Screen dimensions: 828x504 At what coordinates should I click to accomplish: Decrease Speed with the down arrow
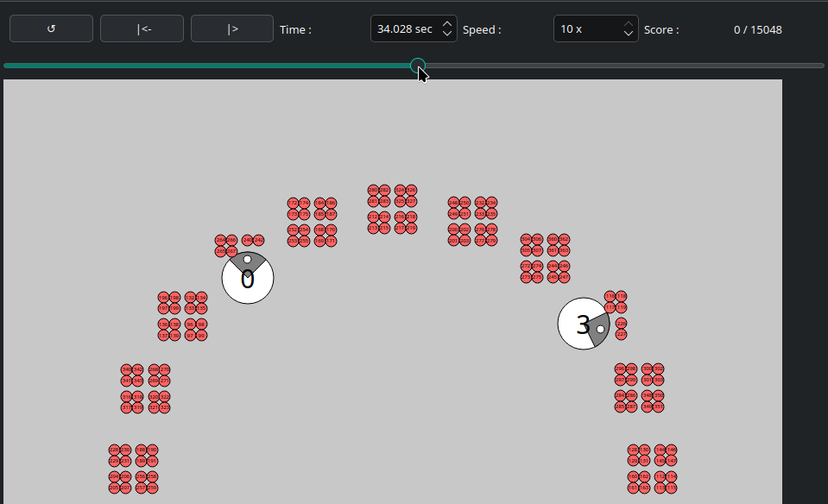point(629,34)
